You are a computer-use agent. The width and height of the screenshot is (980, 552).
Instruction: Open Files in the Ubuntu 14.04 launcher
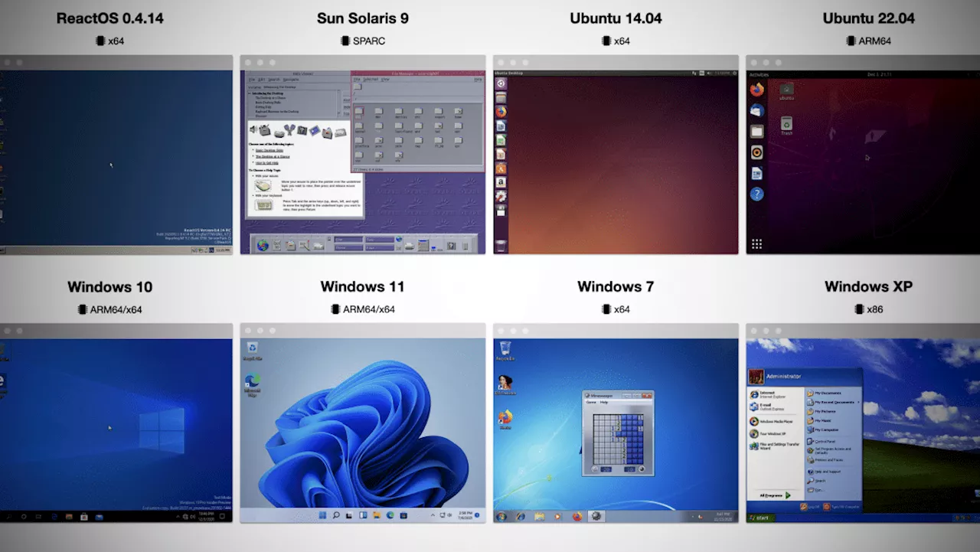[501, 97]
